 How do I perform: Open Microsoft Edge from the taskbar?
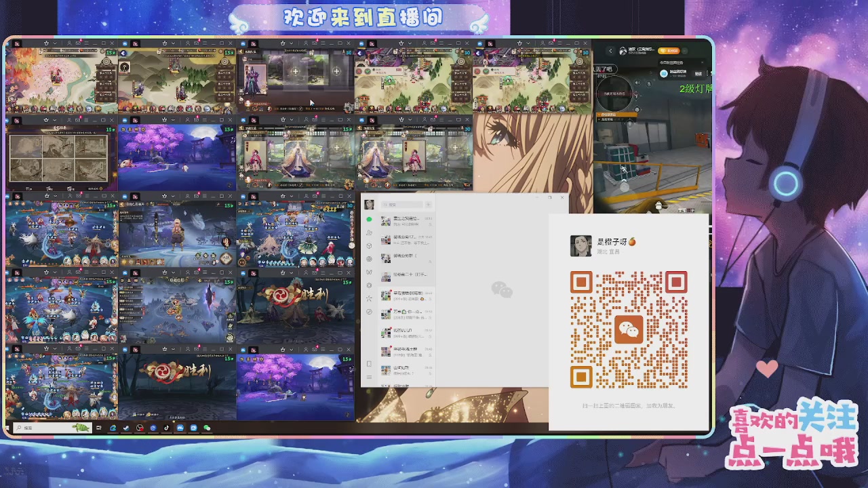tap(113, 428)
